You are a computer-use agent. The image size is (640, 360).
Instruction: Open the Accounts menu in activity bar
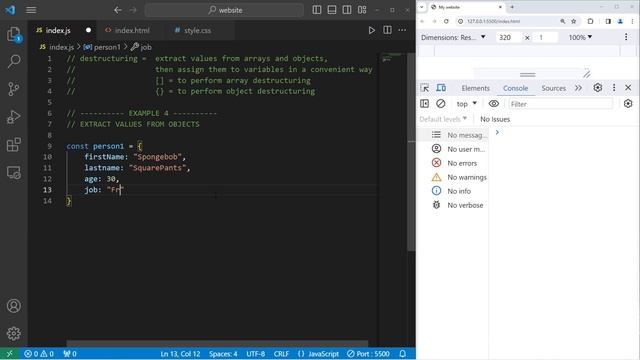(x=13, y=306)
